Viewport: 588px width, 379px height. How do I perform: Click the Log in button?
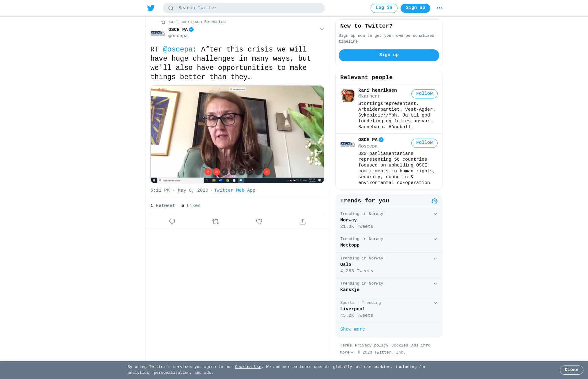[x=384, y=8]
